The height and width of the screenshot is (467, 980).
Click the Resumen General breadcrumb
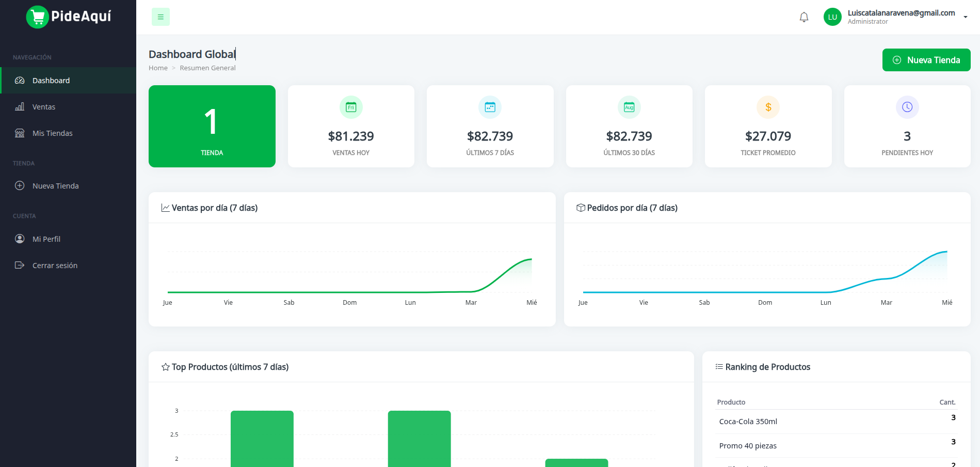pos(207,68)
